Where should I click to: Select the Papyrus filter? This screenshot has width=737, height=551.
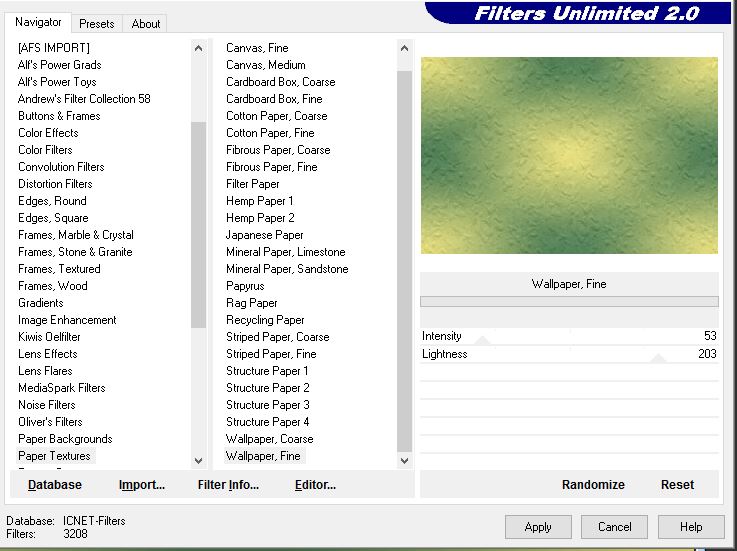coord(245,286)
